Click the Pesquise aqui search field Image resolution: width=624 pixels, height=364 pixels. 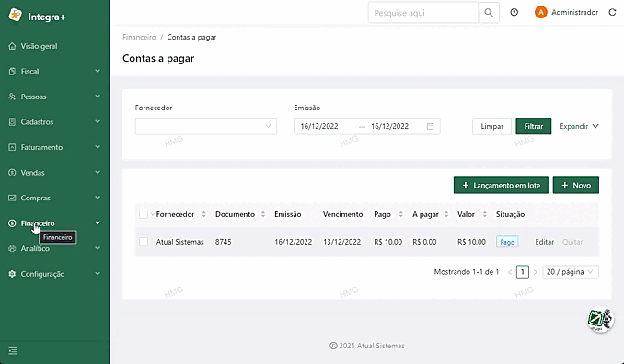click(x=423, y=13)
